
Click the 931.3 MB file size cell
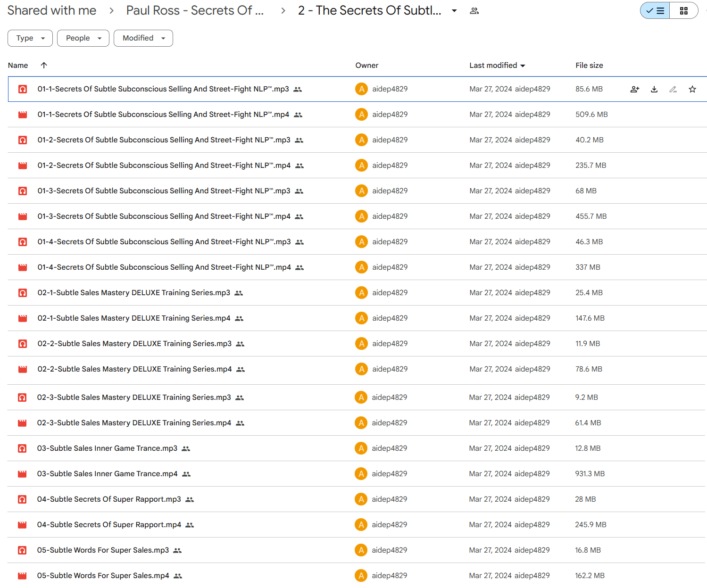[590, 474]
